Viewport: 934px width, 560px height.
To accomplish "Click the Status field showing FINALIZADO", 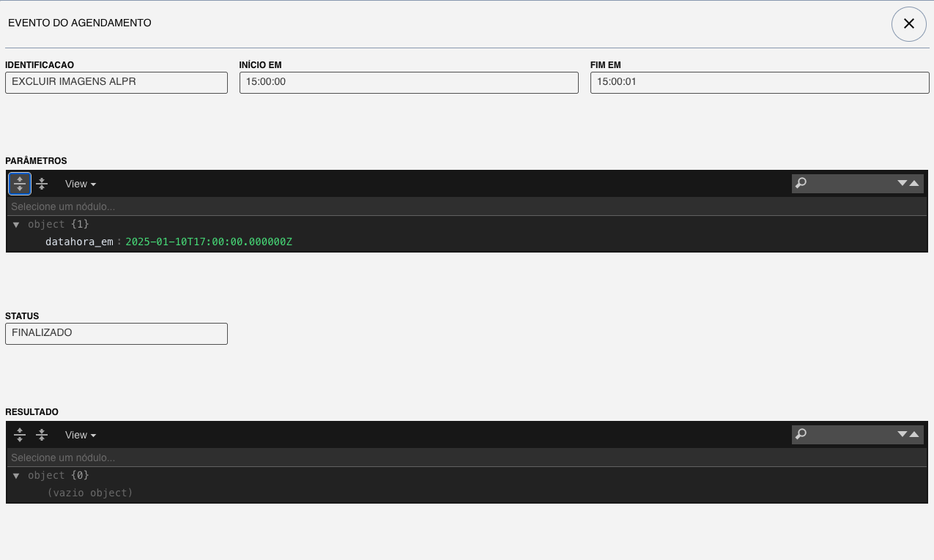I will coord(116,334).
